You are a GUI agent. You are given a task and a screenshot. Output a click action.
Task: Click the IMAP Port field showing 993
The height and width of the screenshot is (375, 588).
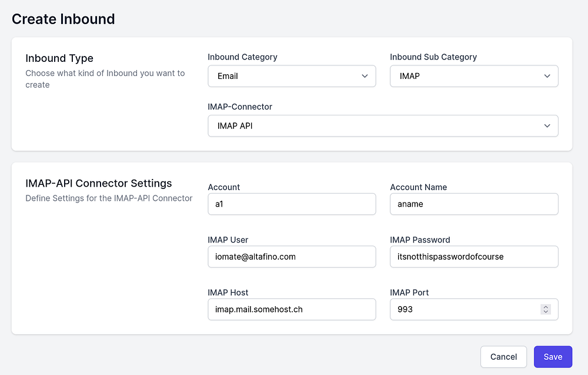pyautogui.click(x=465, y=309)
